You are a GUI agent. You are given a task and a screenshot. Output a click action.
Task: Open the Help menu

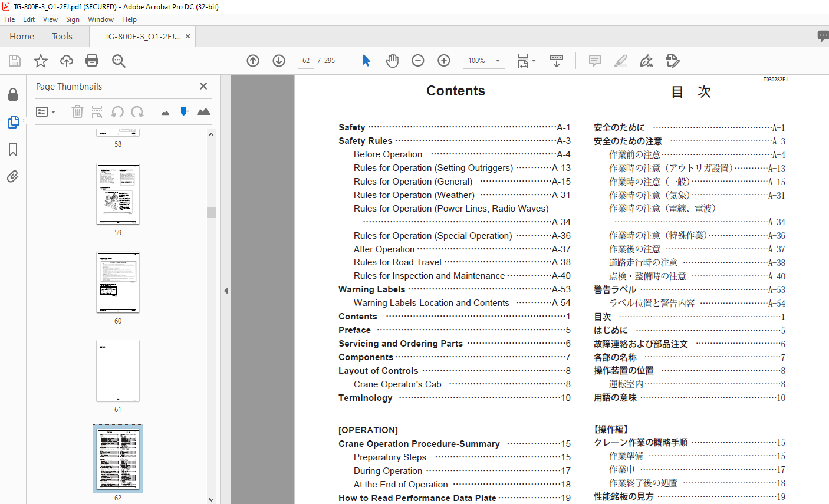click(129, 19)
